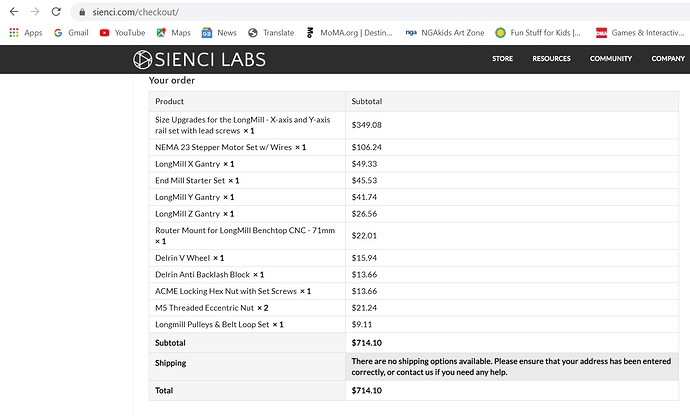Click the LongMill Y Gantry product text
690x416 pixels.
(x=187, y=197)
